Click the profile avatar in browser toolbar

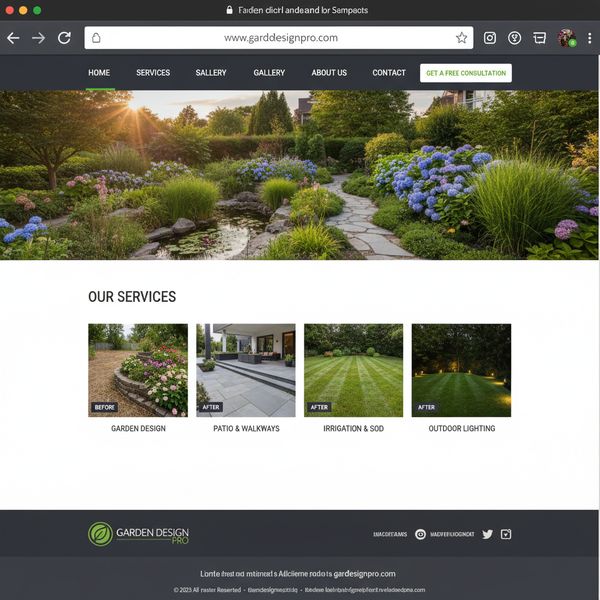566,38
